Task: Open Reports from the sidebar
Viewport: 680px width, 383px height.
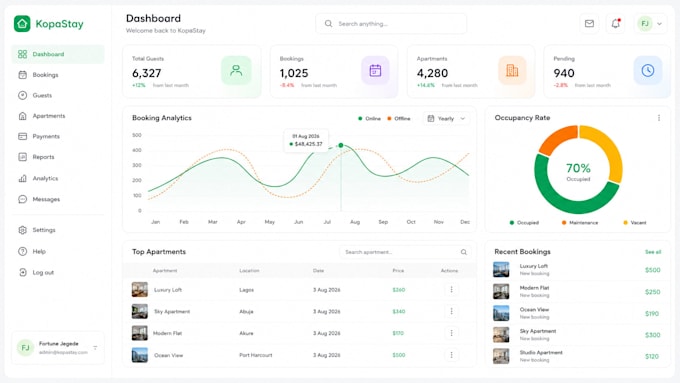Action: click(x=58, y=157)
